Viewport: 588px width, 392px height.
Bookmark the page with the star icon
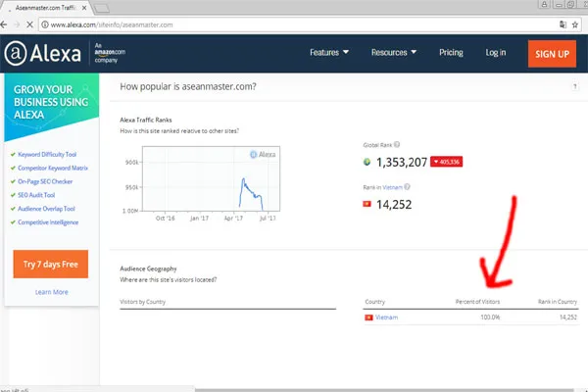(575, 24)
